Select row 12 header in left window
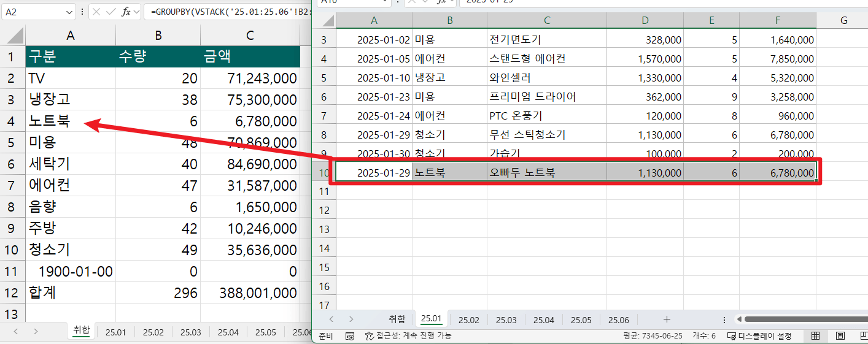 [x=12, y=293]
